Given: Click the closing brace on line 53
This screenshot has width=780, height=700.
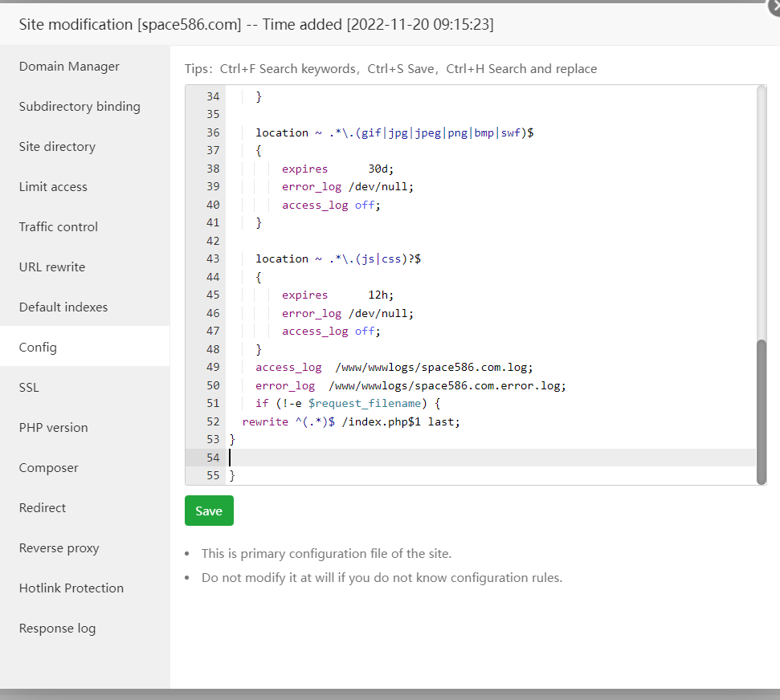Looking at the screenshot, I should pyautogui.click(x=232, y=439).
